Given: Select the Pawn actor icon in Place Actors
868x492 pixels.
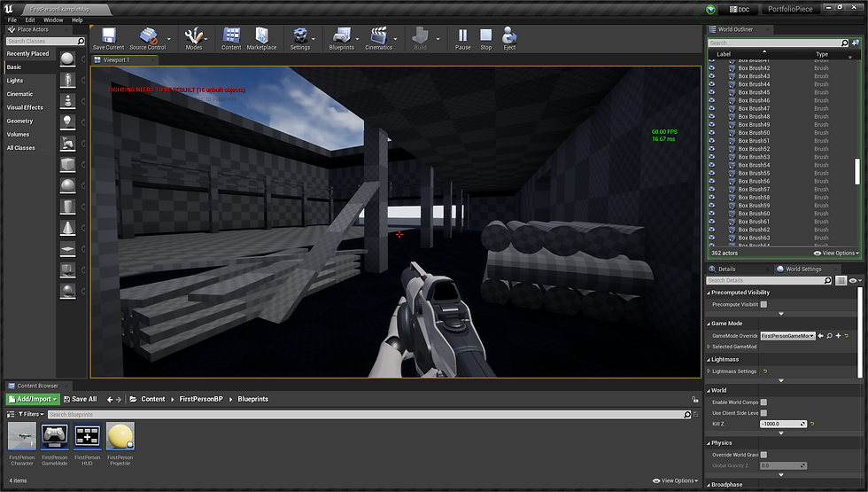Looking at the screenshot, I should pos(67,101).
